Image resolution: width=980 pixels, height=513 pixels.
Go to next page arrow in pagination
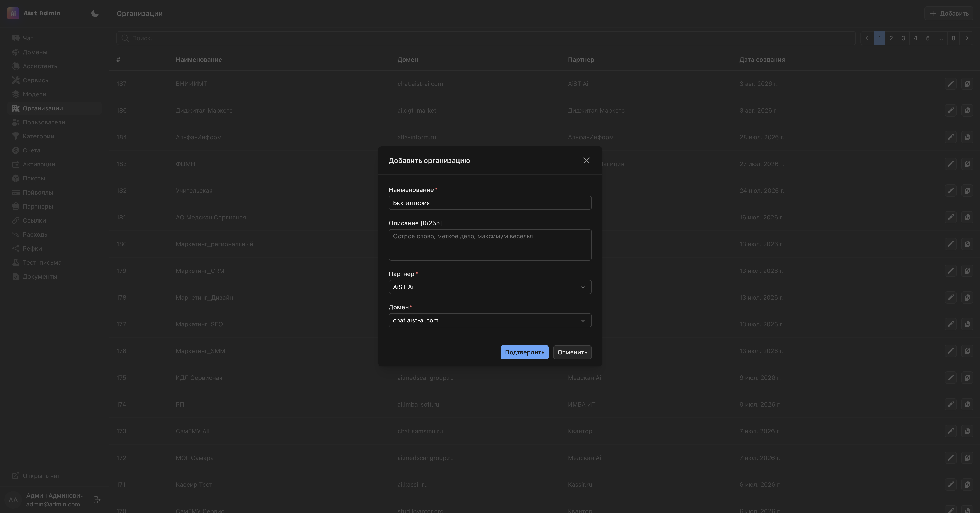click(967, 38)
